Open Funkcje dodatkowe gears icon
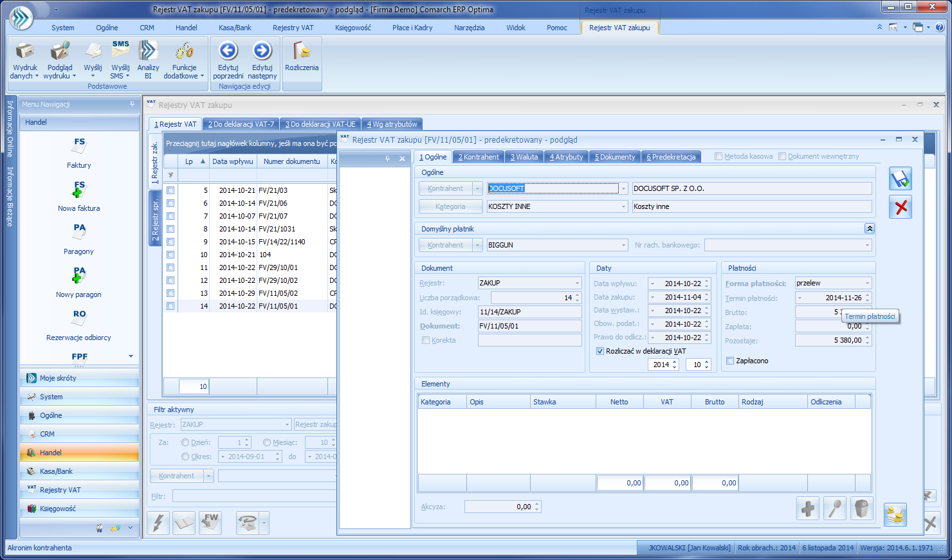Viewport: 952px width, 560px height. click(184, 51)
